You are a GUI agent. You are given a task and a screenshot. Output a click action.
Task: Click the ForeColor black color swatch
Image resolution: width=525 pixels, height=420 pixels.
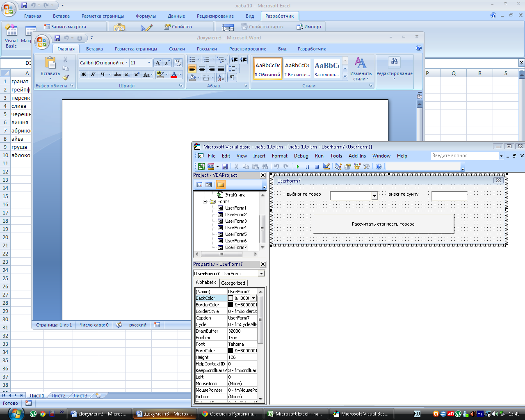(x=231, y=351)
